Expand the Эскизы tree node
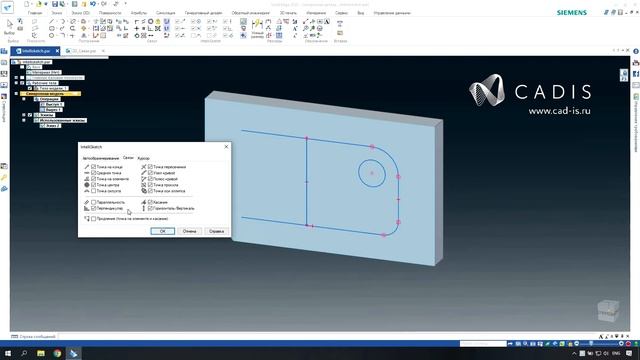This screenshot has width=640, height=360. click(24, 115)
